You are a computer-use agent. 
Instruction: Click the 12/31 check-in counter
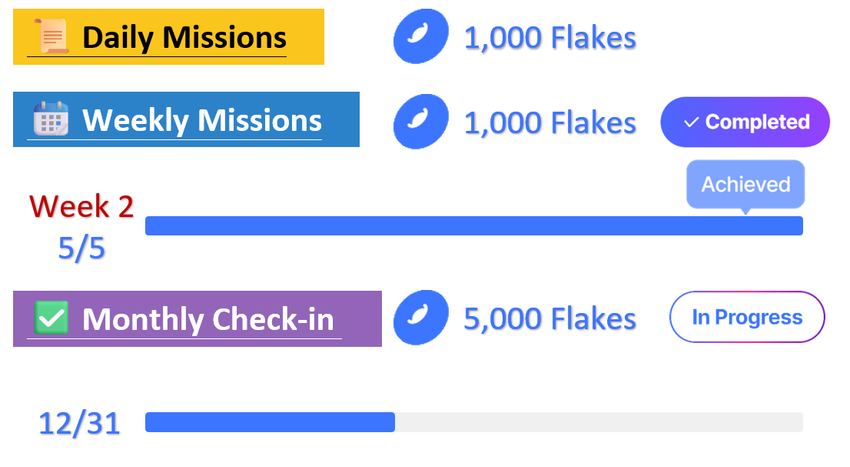coord(80,423)
